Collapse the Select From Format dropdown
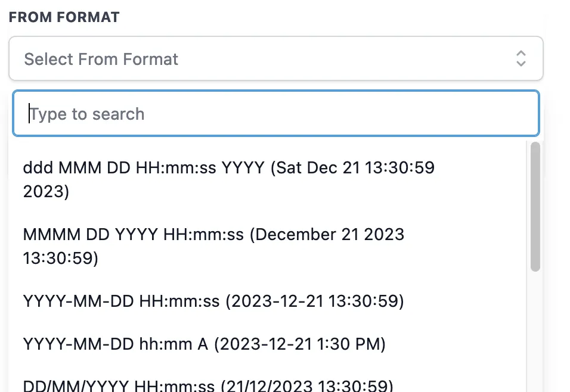This screenshot has height=392, width=570. point(275,58)
